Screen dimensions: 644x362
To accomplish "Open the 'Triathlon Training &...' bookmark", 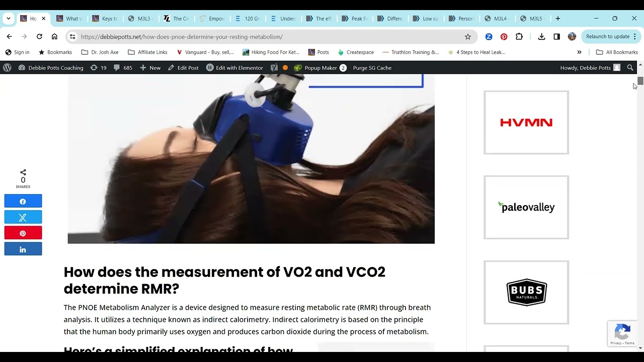I will tap(411, 52).
